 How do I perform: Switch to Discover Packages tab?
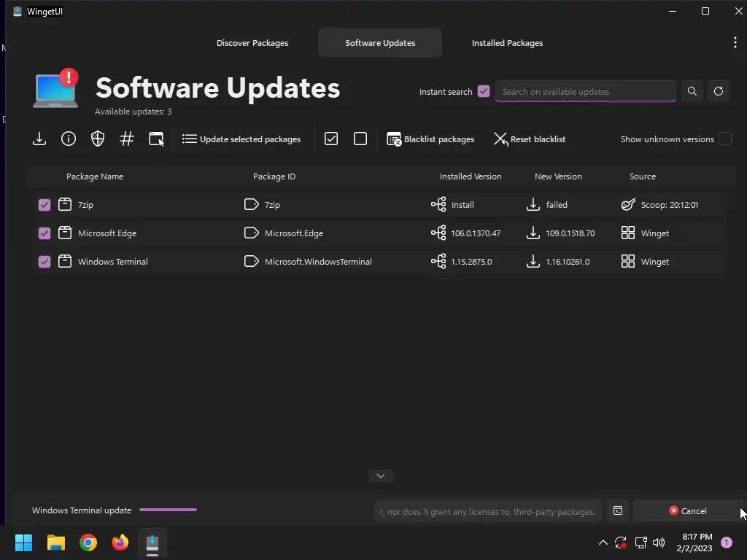click(252, 43)
